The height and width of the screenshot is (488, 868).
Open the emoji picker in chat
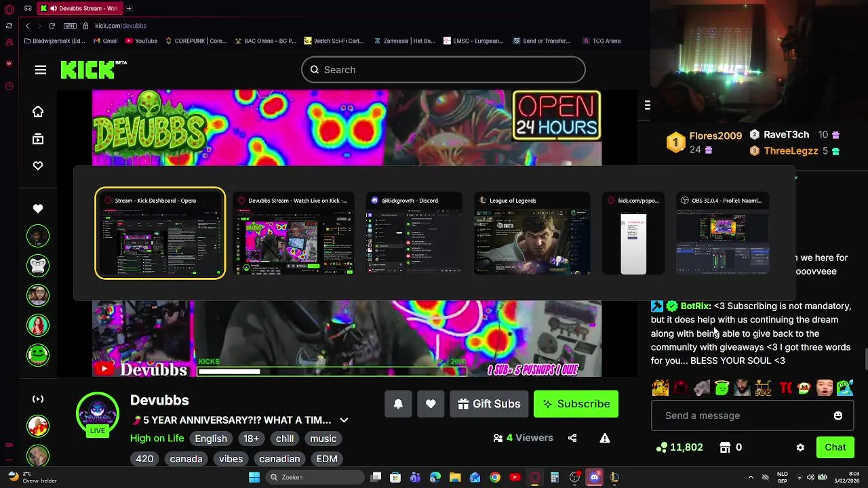[838, 415]
